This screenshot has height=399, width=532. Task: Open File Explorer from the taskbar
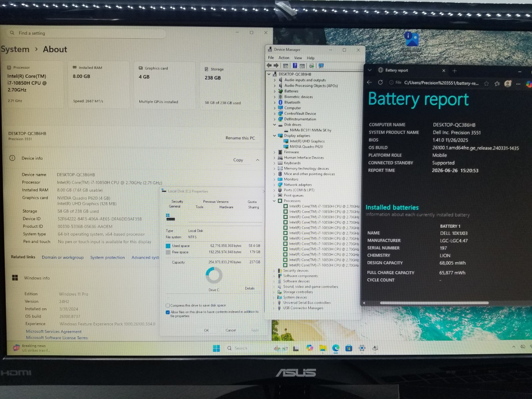pyautogui.click(x=323, y=348)
